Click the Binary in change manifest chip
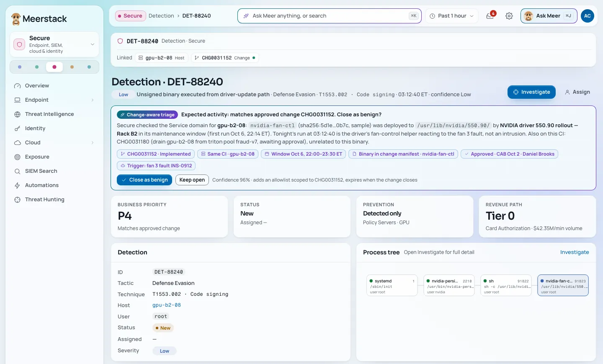Image resolution: width=603 pixels, height=364 pixels. (403, 154)
